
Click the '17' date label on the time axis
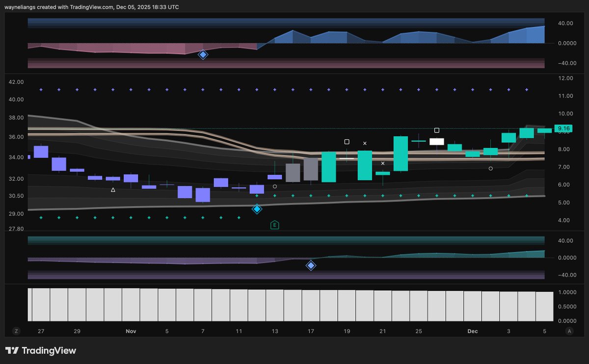pos(311,331)
